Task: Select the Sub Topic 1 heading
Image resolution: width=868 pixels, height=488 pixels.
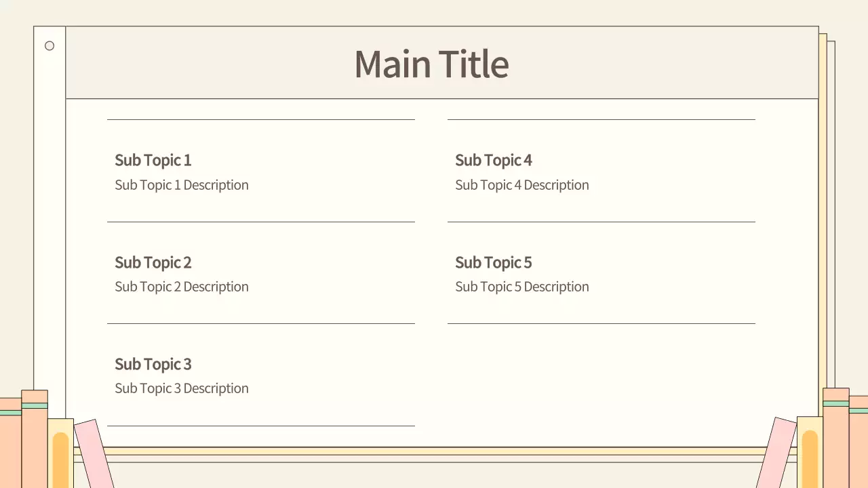Action: [x=153, y=160]
